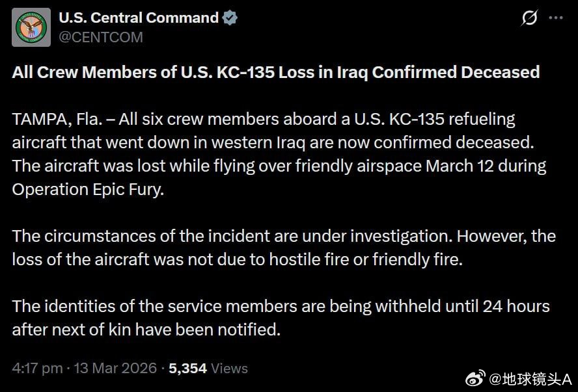Click the U.S. Central Command display name
The image size is (578, 392).
139,17
